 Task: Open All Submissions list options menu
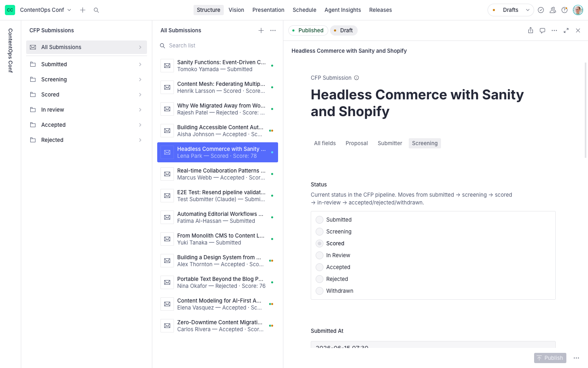(x=273, y=30)
